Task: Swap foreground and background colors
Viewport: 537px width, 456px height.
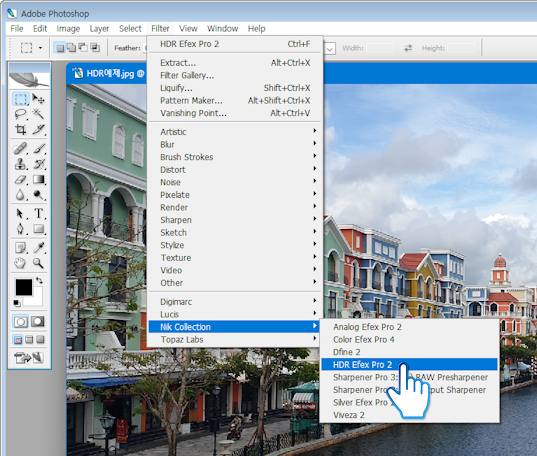Action: [x=39, y=281]
